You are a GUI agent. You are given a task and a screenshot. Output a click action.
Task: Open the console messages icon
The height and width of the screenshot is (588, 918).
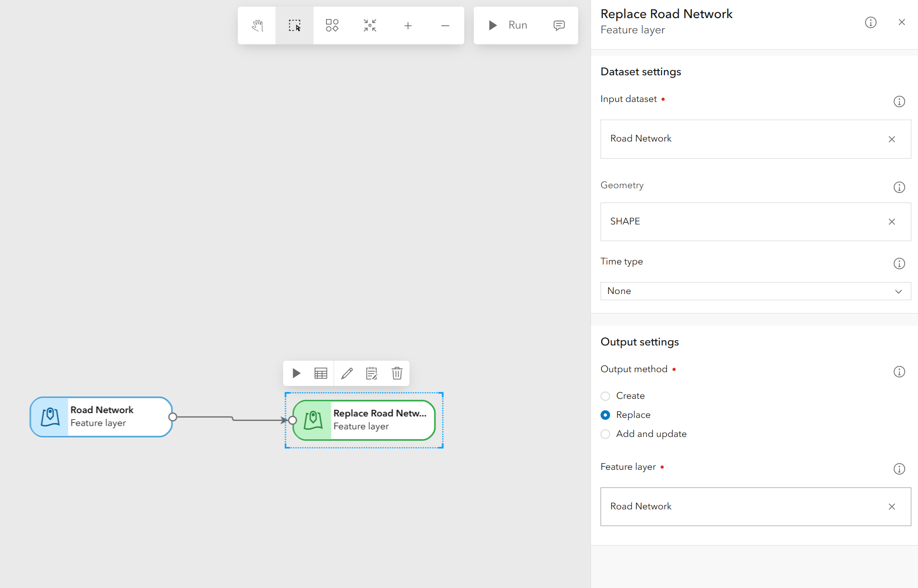click(559, 25)
